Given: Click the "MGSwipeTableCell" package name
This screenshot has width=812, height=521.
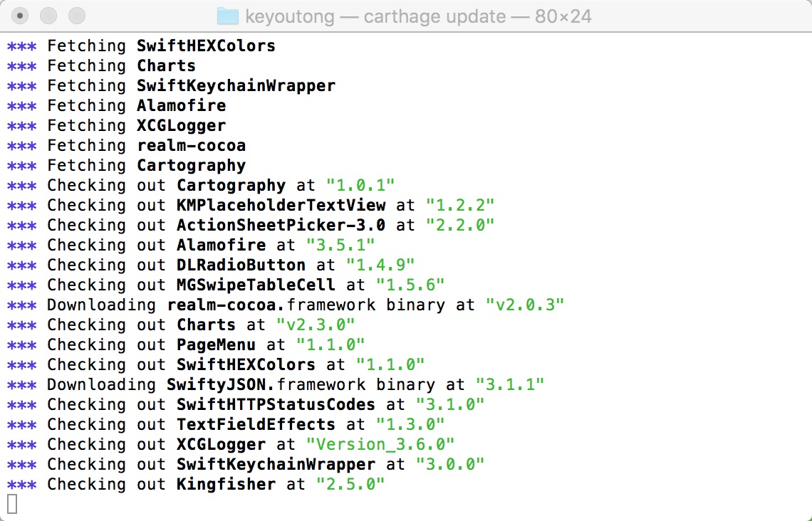Looking at the screenshot, I should (256, 285).
